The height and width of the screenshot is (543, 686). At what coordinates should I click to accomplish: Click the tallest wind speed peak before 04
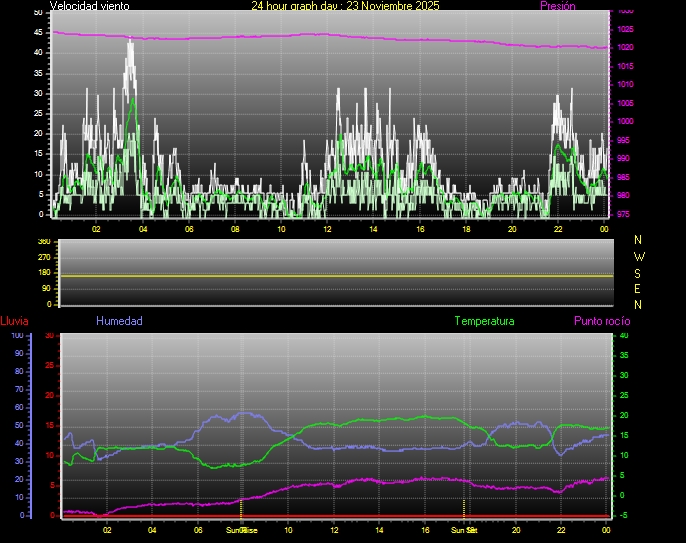pos(129,42)
